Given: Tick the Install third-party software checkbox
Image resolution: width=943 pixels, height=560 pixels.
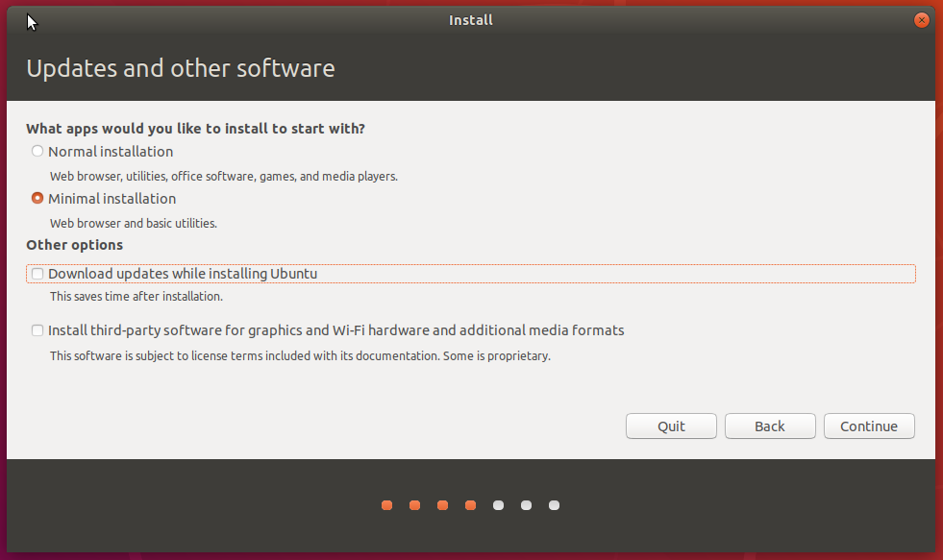Looking at the screenshot, I should (x=37, y=330).
